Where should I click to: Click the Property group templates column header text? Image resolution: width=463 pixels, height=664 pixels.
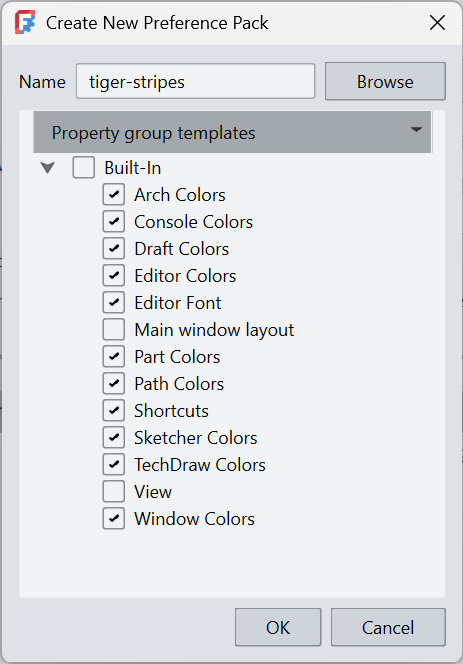click(x=153, y=133)
